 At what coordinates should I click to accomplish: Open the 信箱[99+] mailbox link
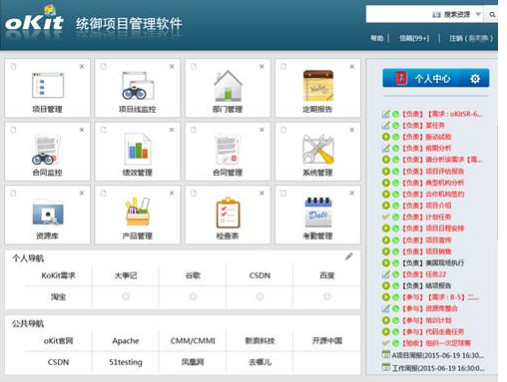click(414, 38)
